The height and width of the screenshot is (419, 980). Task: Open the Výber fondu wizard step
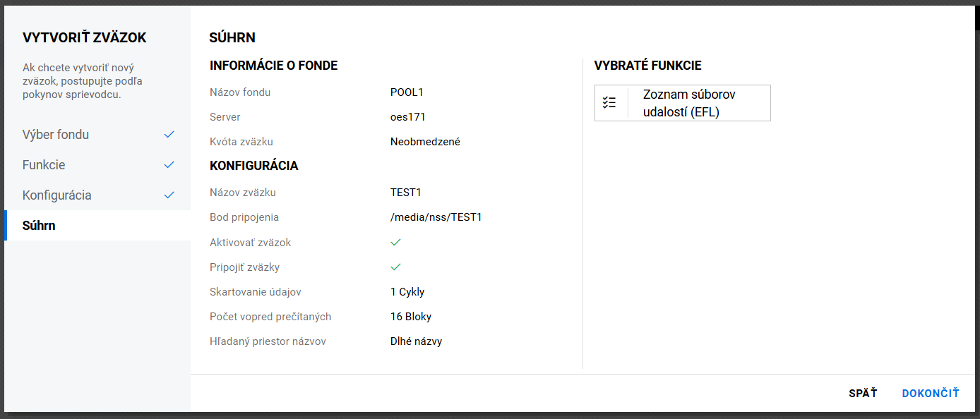pos(56,135)
